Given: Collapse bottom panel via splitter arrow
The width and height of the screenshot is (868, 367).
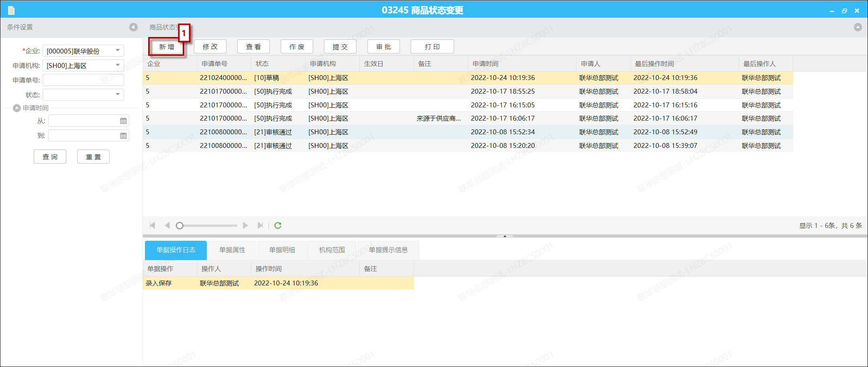Looking at the screenshot, I should pyautogui.click(x=505, y=236).
